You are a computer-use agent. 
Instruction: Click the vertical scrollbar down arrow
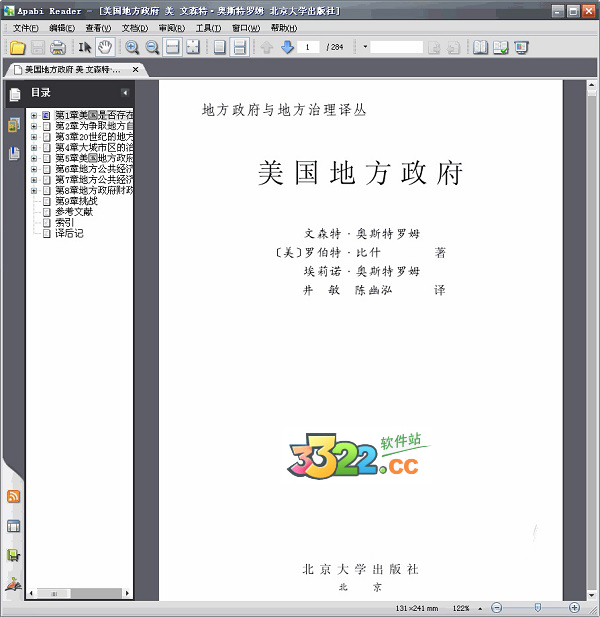click(x=591, y=595)
